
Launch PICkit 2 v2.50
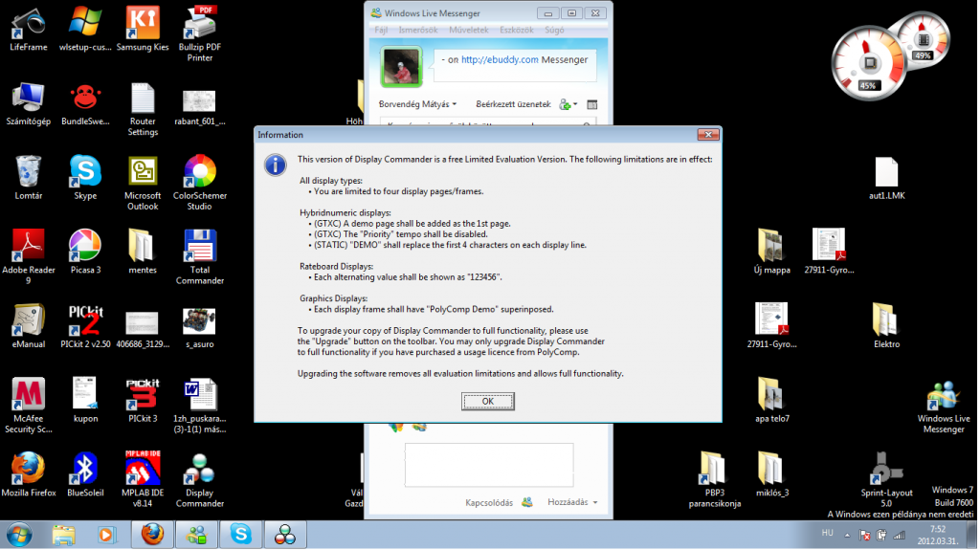85,326
